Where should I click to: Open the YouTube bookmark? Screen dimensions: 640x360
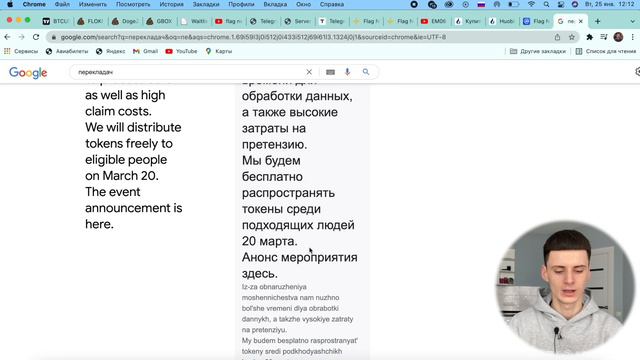[x=181, y=51]
